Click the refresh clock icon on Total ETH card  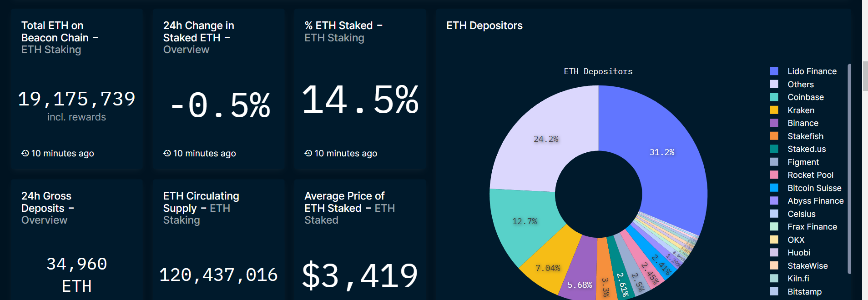(25, 154)
